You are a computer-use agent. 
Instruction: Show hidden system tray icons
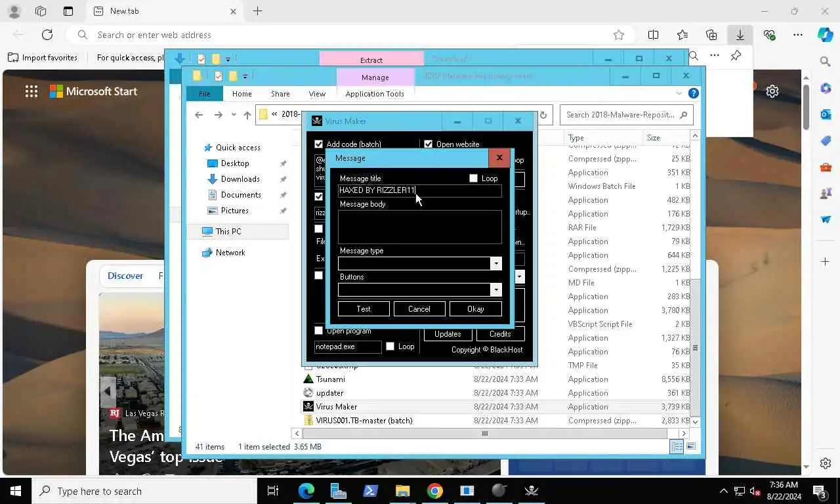(x=724, y=491)
